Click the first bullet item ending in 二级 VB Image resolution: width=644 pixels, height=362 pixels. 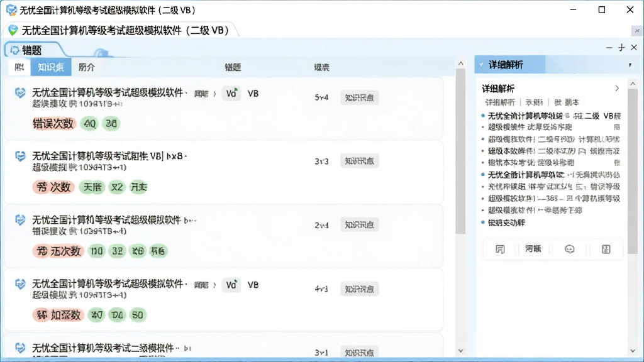(x=551, y=116)
